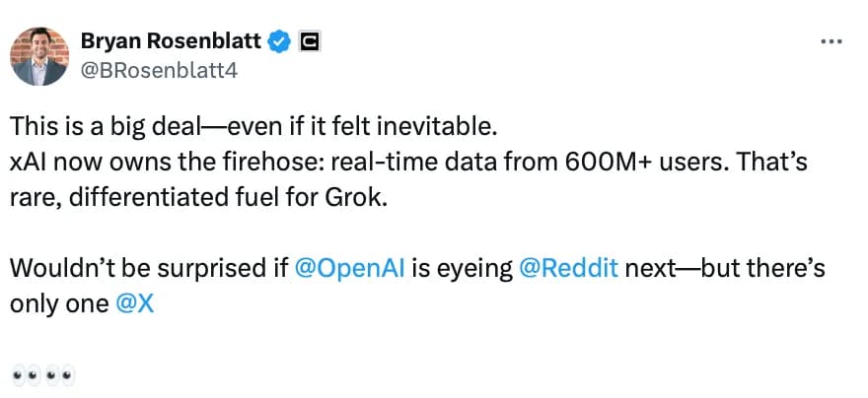
Task: Open the @Reddit mention link
Action: pyautogui.click(x=568, y=270)
